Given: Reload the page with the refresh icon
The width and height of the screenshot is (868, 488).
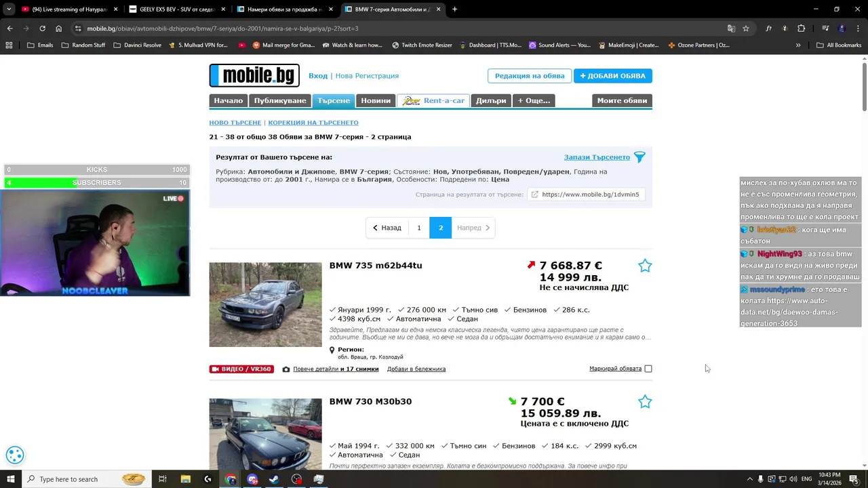Looking at the screenshot, I should coord(42,28).
